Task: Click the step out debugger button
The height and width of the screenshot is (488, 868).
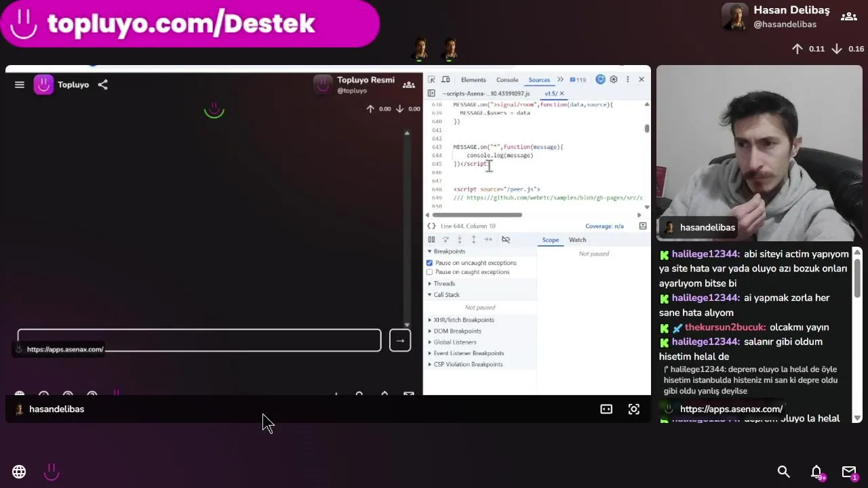Action: coord(473,239)
